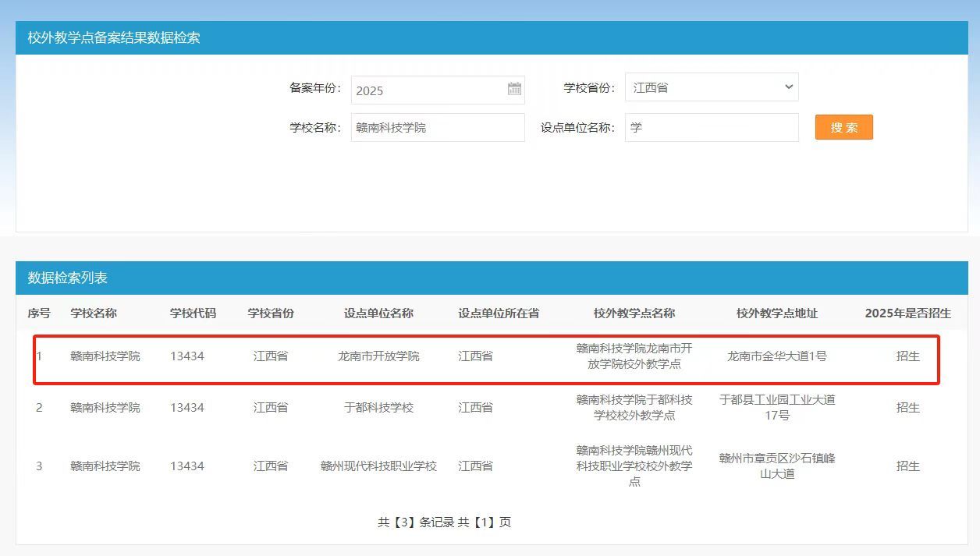The height and width of the screenshot is (556, 980).
Task: Click 于都县工业园工业大道17号 address cell
Action: coord(776,407)
